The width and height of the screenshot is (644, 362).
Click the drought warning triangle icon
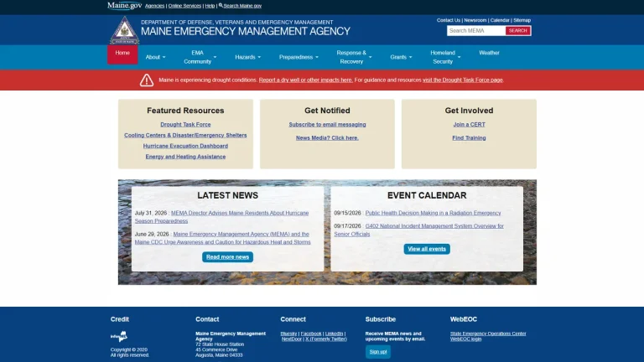click(147, 80)
